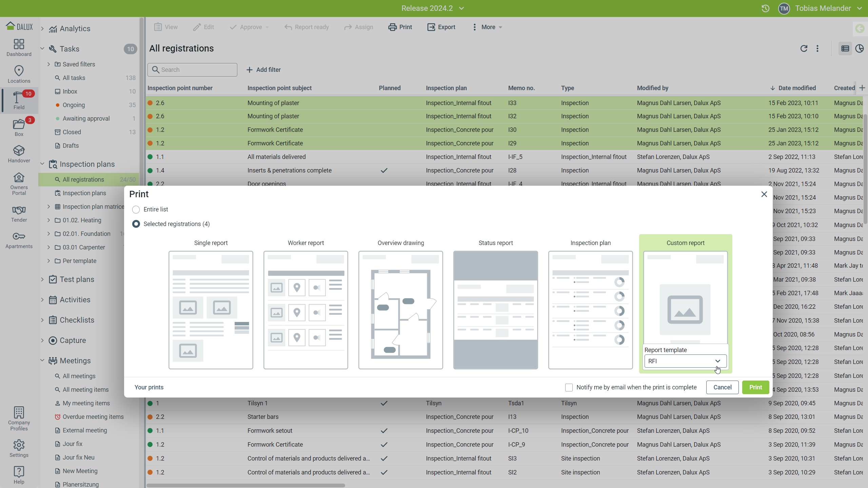Screen dimensions: 868x488
Task: Click the refresh list icon
Action: click(804, 48)
